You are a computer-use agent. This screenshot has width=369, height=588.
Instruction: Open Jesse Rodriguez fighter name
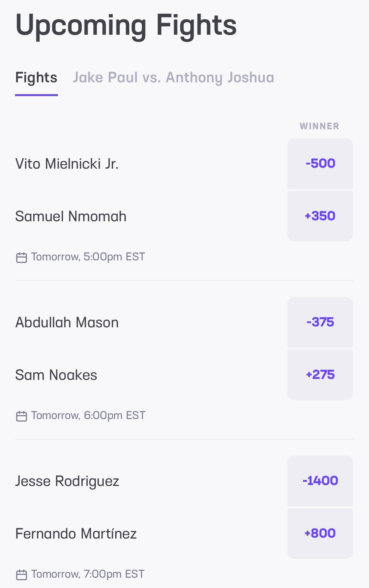tap(67, 481)
